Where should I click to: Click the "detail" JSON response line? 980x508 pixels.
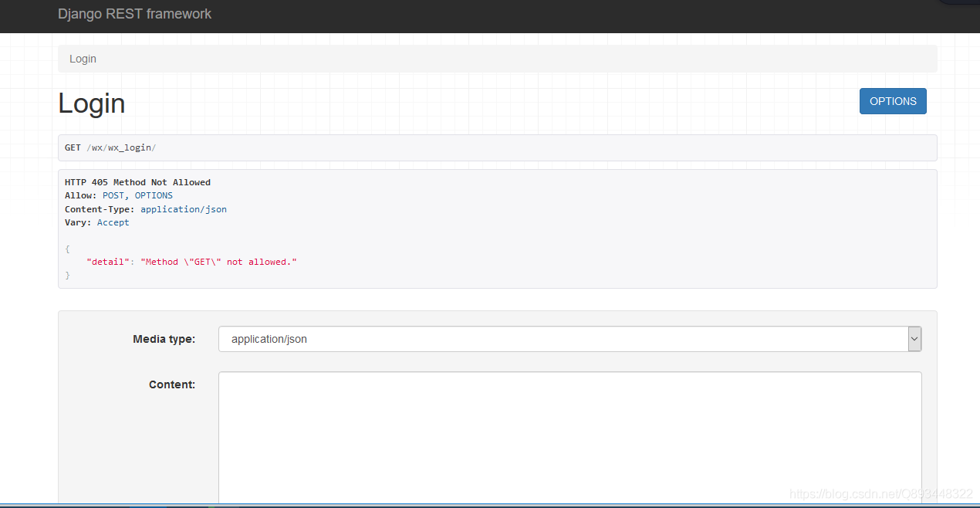191,262
